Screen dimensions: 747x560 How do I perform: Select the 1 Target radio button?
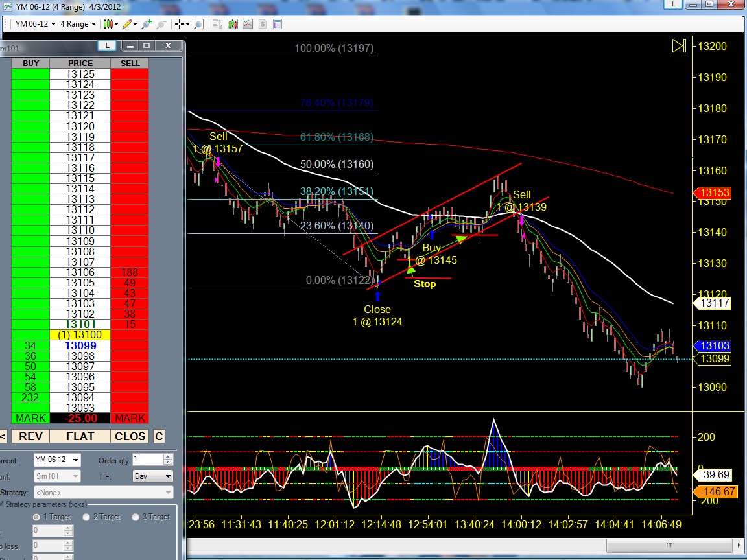click(x=36, y=517)
